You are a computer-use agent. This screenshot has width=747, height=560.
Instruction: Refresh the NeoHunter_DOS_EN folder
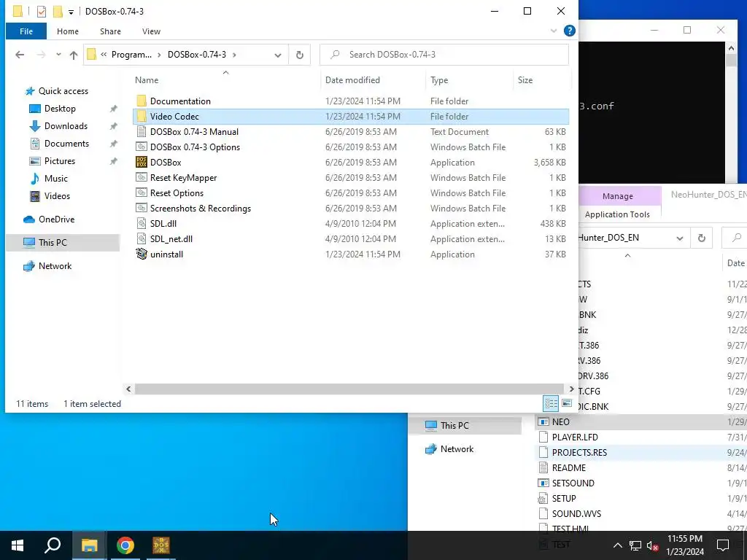click(701, 238)
